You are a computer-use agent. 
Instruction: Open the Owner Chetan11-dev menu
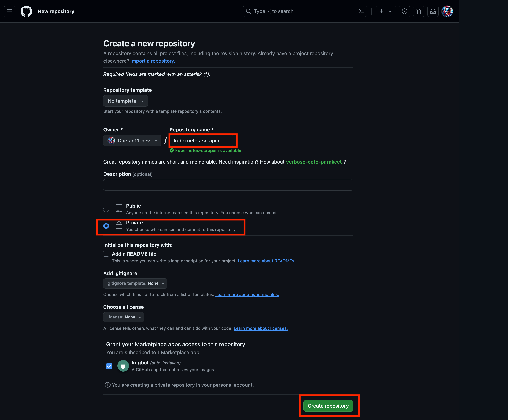[132, 140]
